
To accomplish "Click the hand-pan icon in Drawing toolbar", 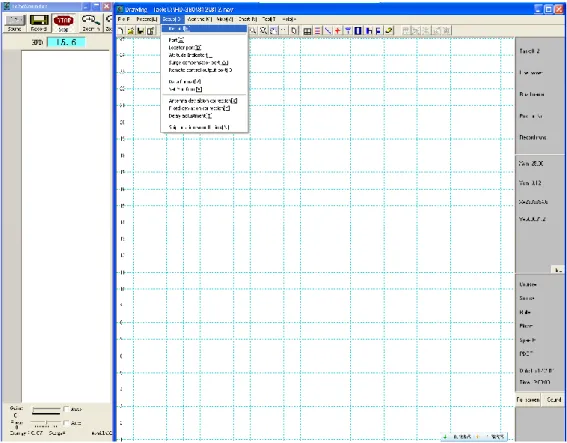I will pos(274,31).
